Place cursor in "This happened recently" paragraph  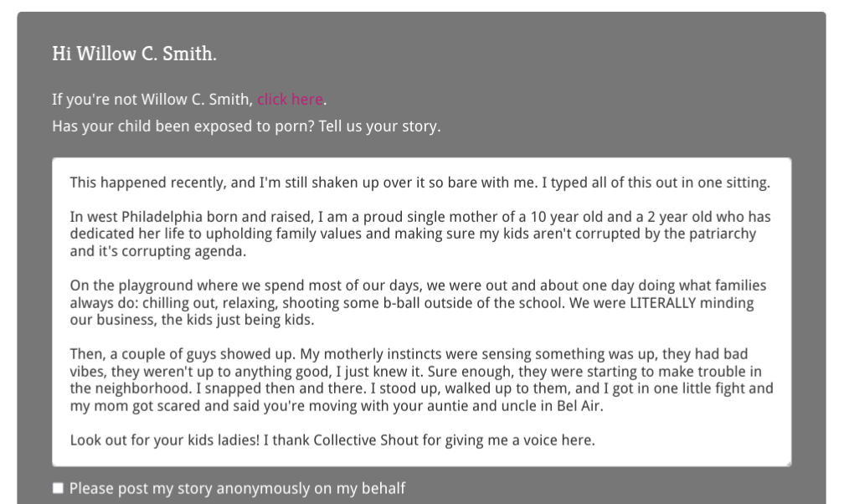click(x=419, y=183)
